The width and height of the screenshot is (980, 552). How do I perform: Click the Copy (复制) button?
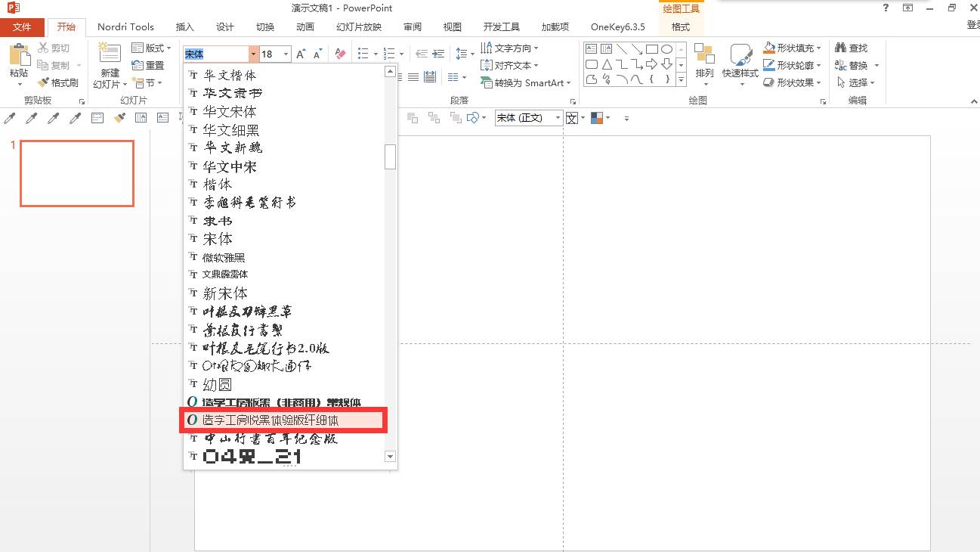[54, 66]
